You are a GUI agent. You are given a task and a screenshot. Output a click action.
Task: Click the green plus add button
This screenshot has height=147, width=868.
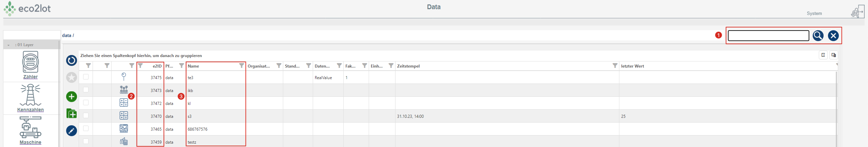[x=72, y=97]
